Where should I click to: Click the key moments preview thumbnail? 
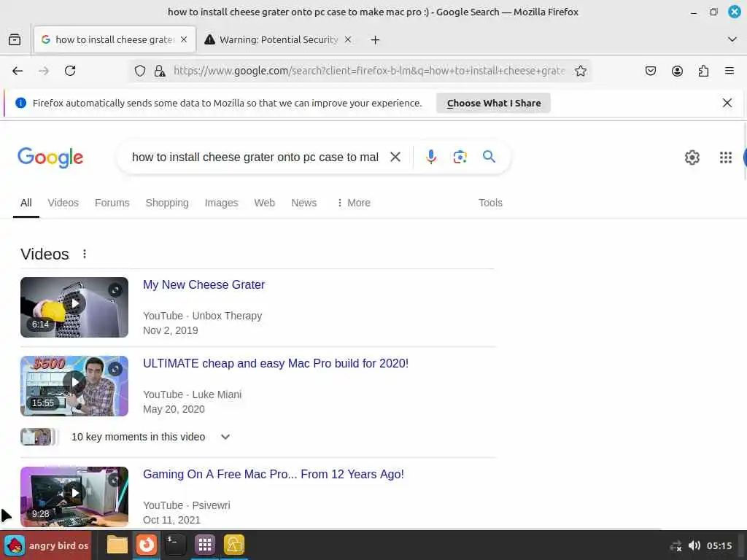tap(38, 437)
